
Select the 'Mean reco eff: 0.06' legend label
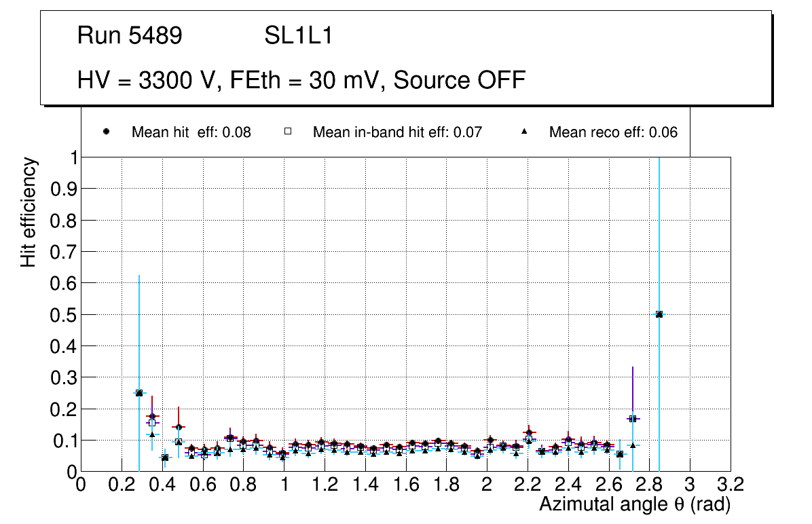[613, 132]
